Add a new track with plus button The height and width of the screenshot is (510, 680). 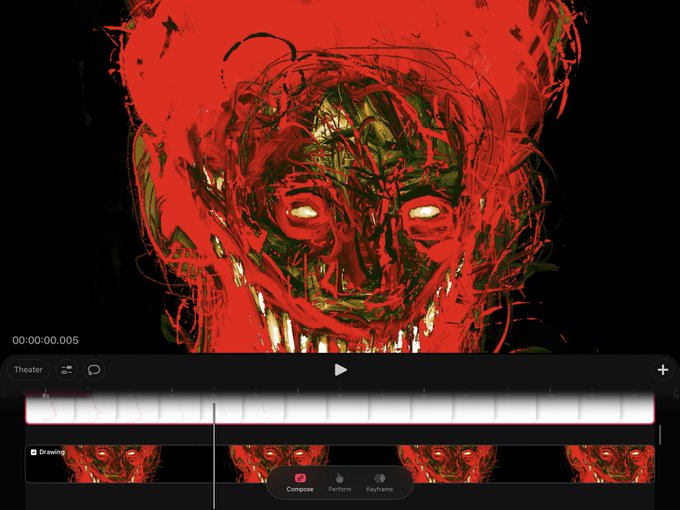tap(663, 370)
